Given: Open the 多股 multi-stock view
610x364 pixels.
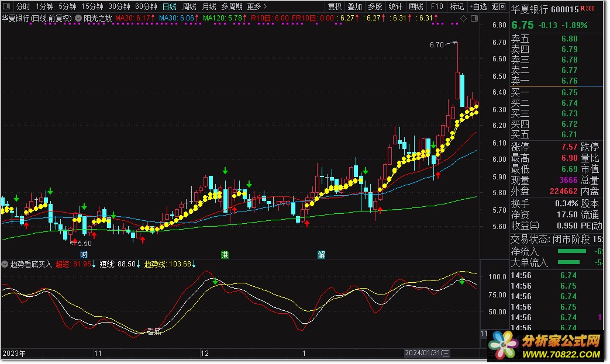Looking at the screenshot, I should pyautogui.click(x=375, y=6).
